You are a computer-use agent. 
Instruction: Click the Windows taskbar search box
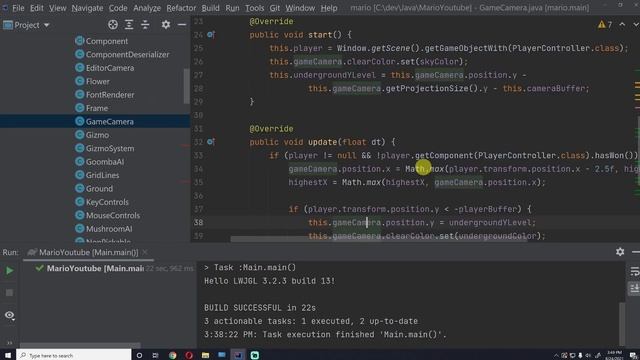[74, 355]
